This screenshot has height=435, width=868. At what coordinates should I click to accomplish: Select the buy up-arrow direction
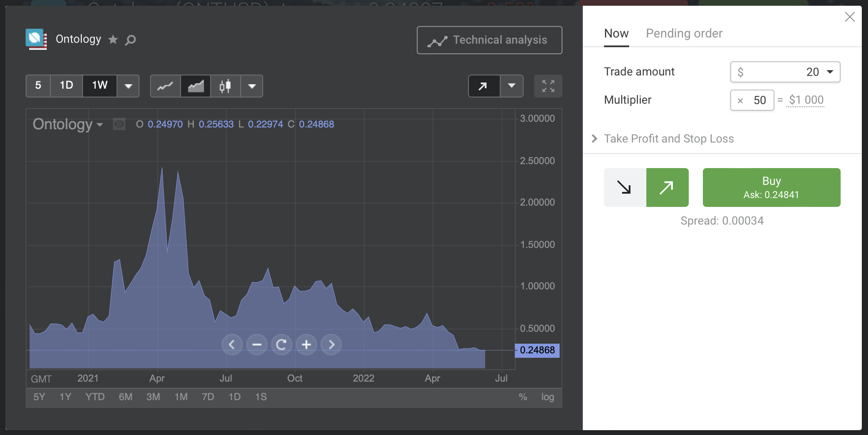click(667, 187)
